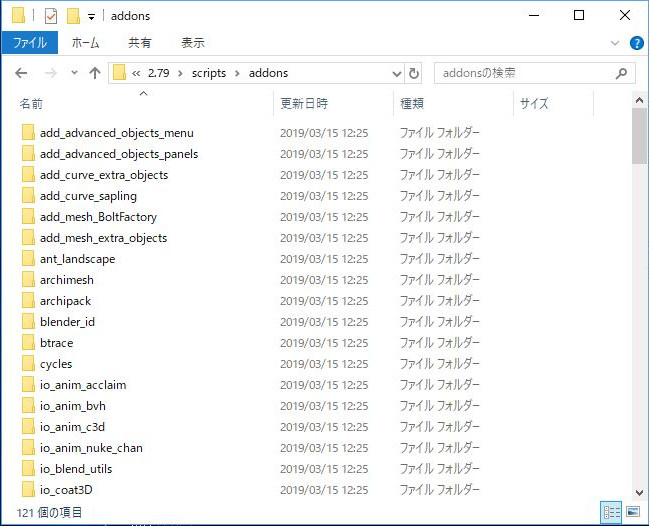This screenshot has width=649, height=526.
Task: Select the io_anim_c3d folder name
Action: 72,427
